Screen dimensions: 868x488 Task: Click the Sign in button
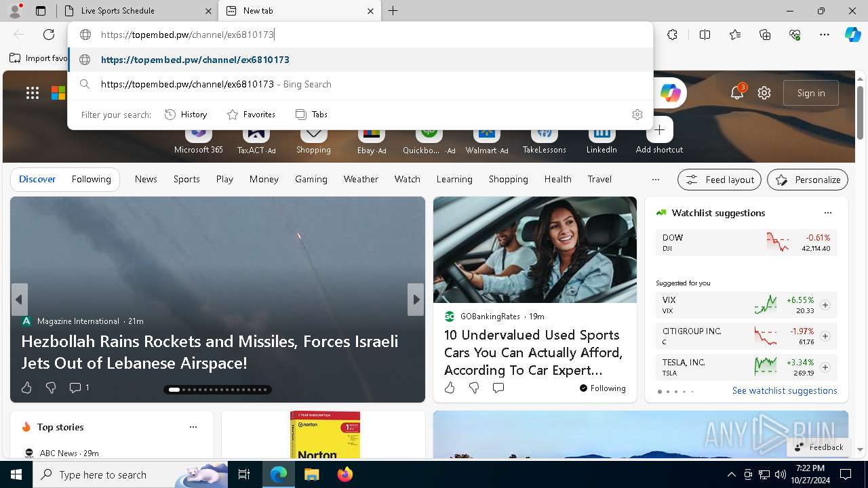811,93
